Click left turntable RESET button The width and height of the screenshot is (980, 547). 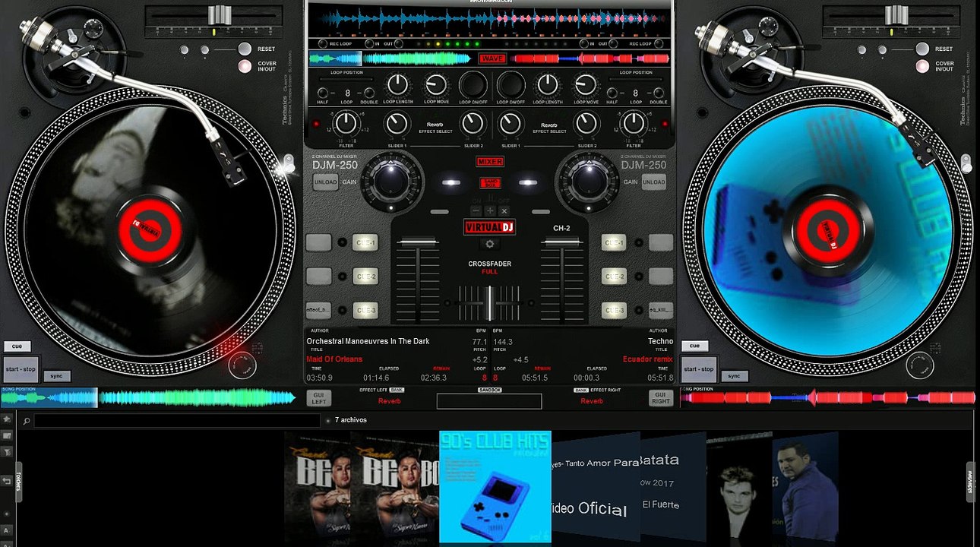245,49
